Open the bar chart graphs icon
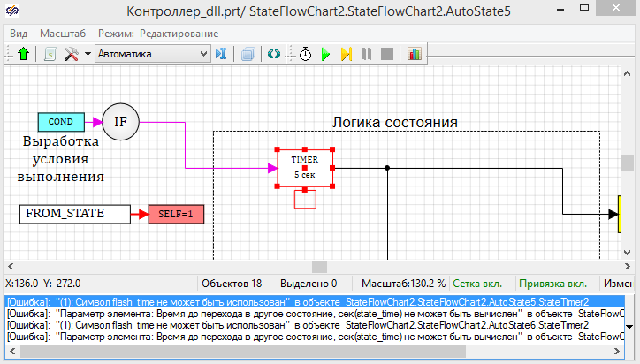640x364 pixels. coord(414,54)
